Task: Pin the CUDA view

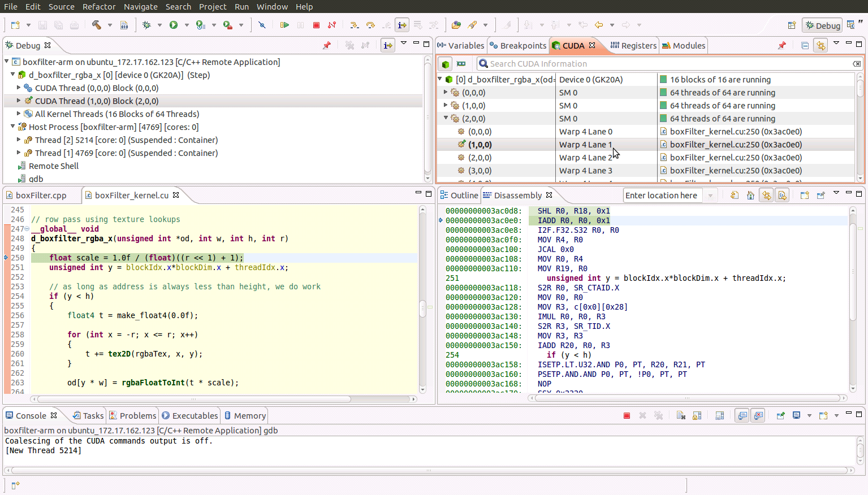Action: (x=782, y=45)
